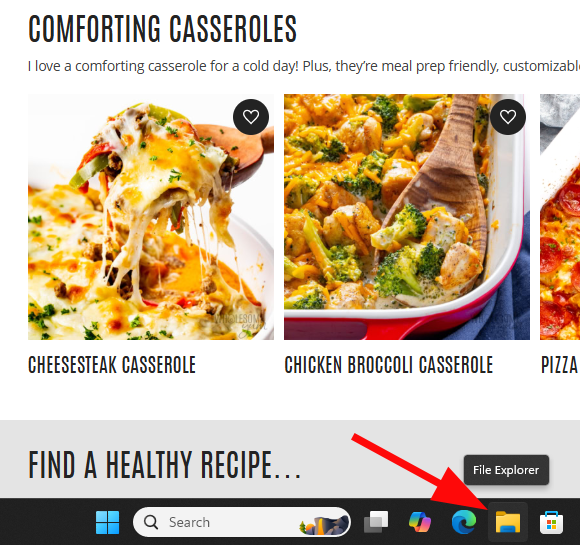Favorite the Cheesesteak Casserole with the heart
Image resolution: width=580 pixels, height=545 pixels.
251,117
